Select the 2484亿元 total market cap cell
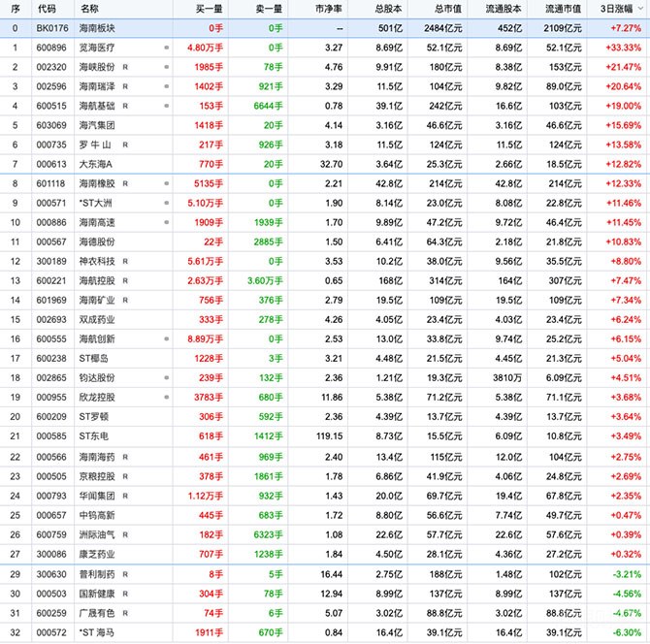This screenshot has height=644, width=650. [443, 28]
